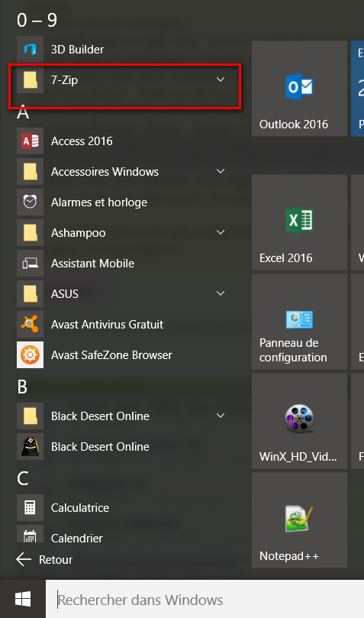Select the Access 2016 text entry
This screenshot has width=364, height=618.
click(x=82, y=141)
